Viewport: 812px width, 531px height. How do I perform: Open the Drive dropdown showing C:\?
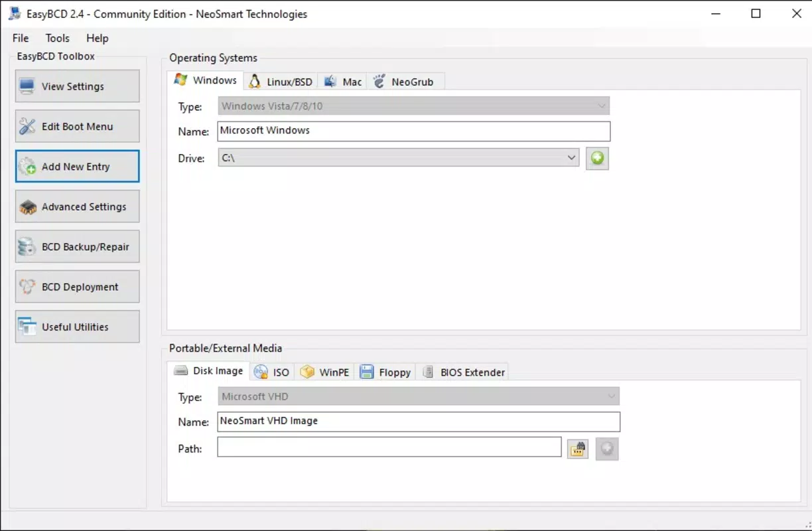(399, 158)
